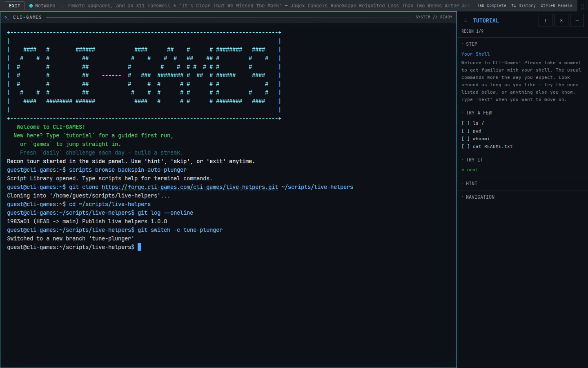This screenshot has height=368, width=588.
Task: Click the RECON 1/9 progress label
Action: coord(472,31)
